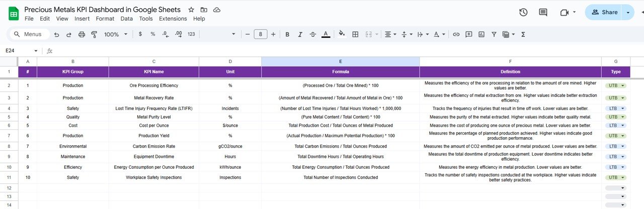Open vertical align dropdown
Screen dimensions: 644x209
pyautogui.click(x=407, y=34)
